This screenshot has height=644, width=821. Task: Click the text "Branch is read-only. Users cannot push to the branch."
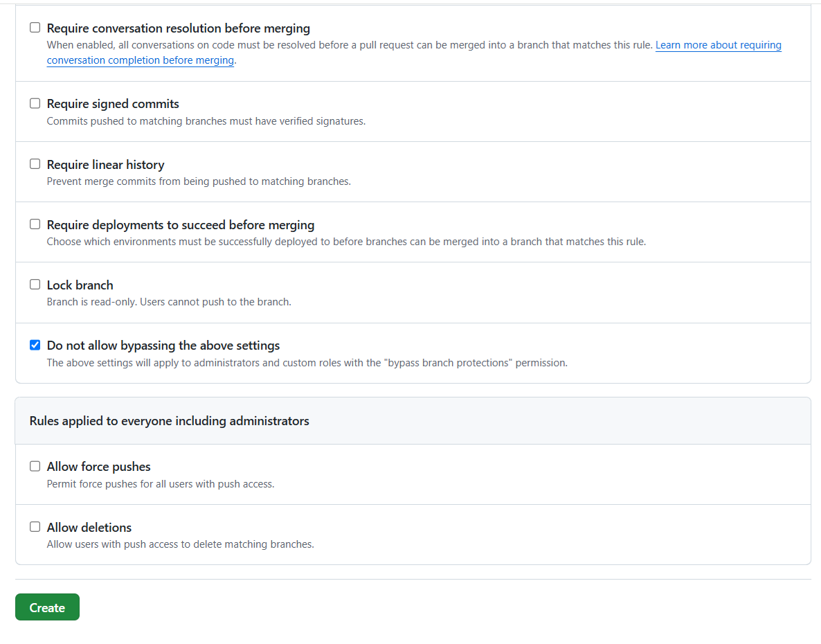pos(169,302)
